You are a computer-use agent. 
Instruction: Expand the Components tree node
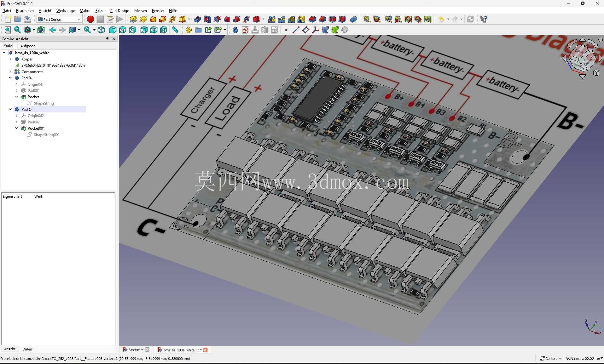click(x=10, y=71)
